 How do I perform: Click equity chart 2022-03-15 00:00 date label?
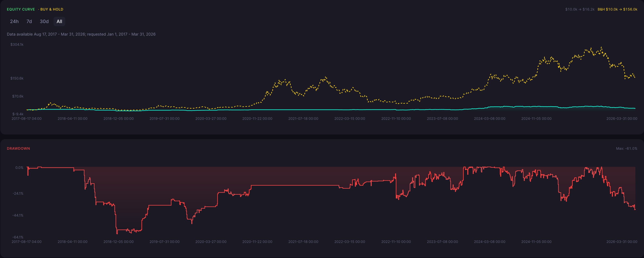(x=350, y=118)
